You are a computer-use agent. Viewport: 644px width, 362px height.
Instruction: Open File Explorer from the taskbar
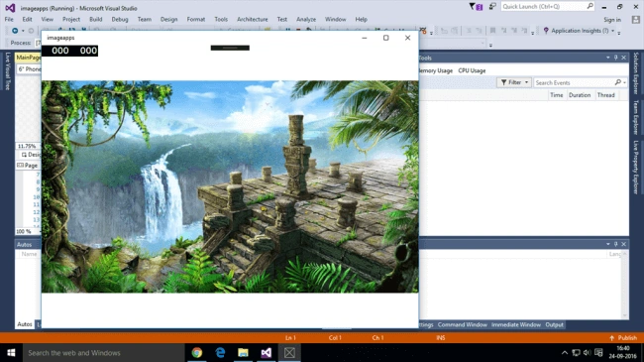tap(243, 352)
